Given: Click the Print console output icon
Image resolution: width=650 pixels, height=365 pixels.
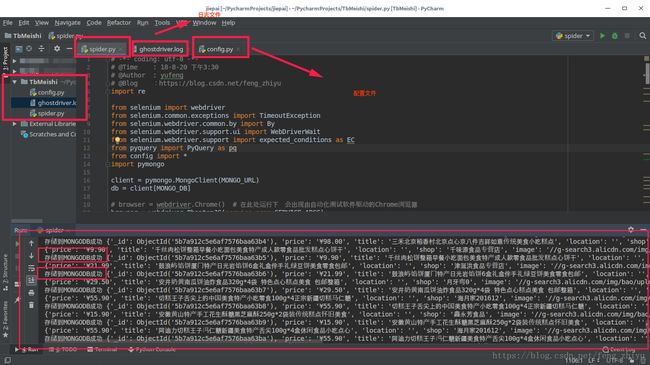Looking at the screenshot, I should [x=32, y=293].
